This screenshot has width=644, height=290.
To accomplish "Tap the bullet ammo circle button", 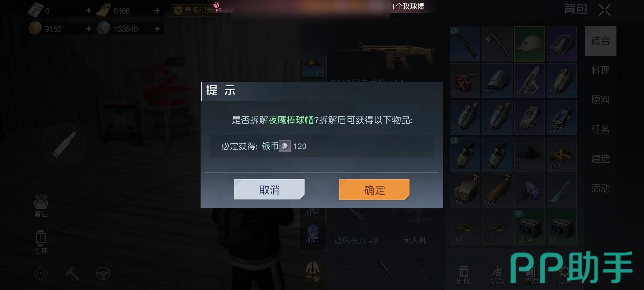I will coord(64,145).
